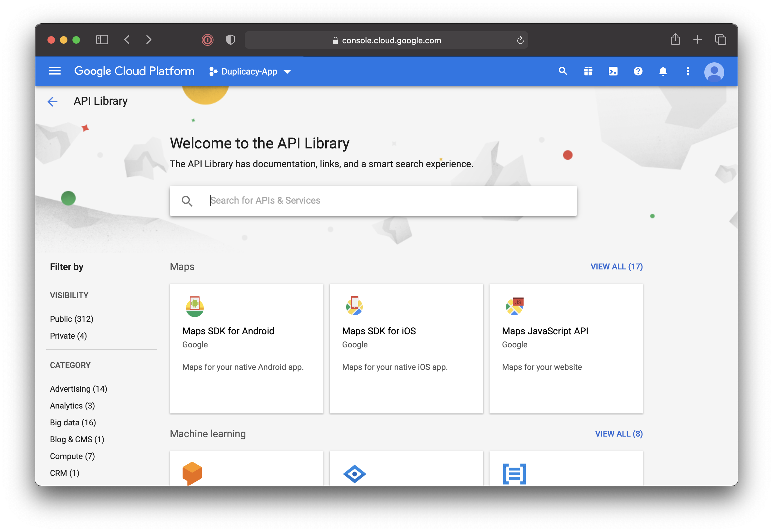This screenshot has height=532, width=773.
Task: Open the hamburger navigation menu
Action: pyautogui.click(x=55, y=71)
